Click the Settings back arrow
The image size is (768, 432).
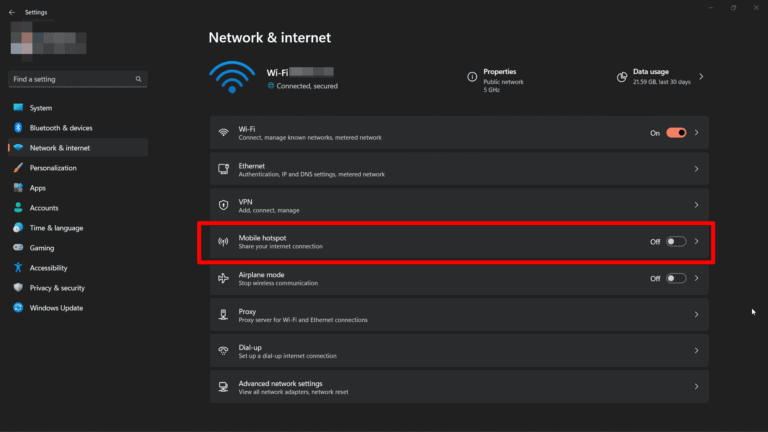(x=11, y=12)
